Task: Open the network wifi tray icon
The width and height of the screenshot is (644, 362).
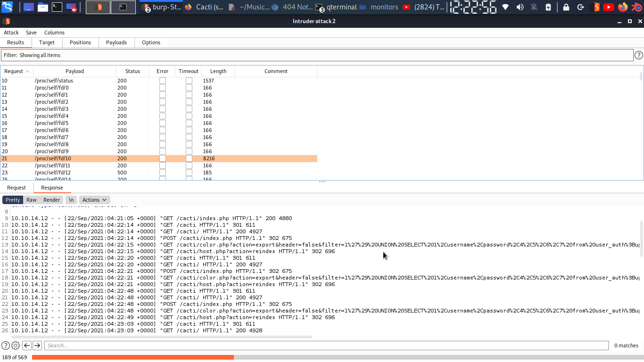Action: coord(505,7)
